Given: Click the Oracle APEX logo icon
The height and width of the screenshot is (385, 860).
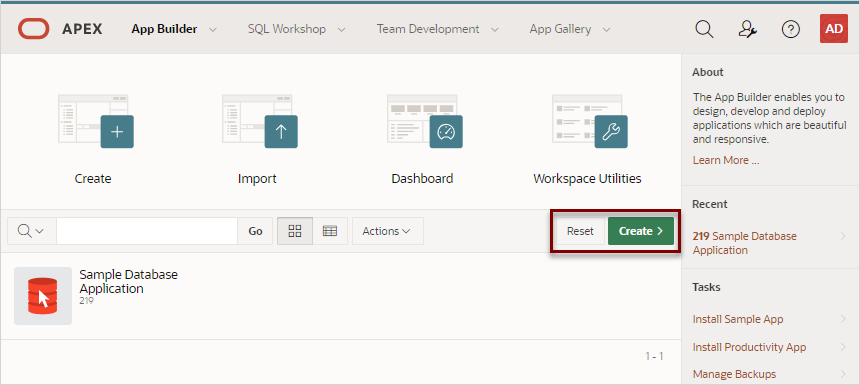Looking at the screenshot, I should click(33, 29).
